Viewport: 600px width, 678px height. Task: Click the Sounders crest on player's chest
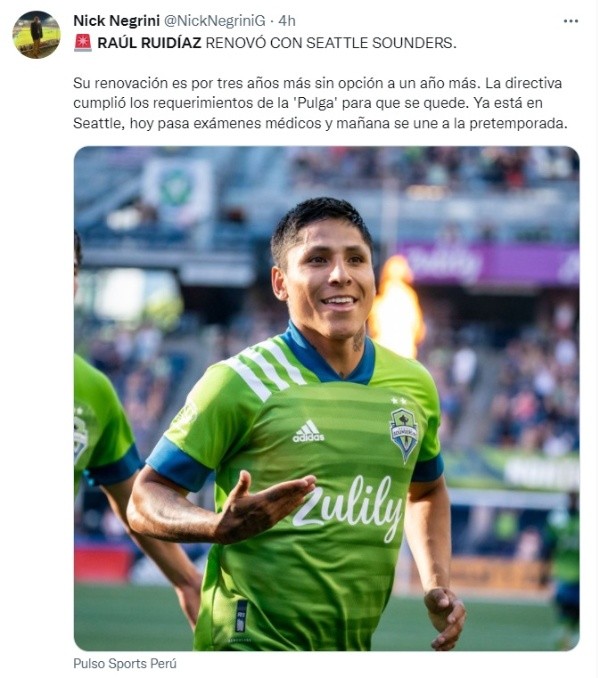[404, 433]
